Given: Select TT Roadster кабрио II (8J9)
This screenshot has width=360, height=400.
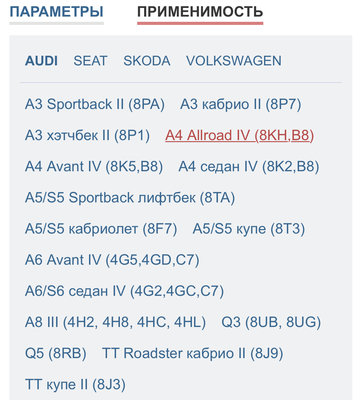Looking at the screenshot, I should point(193,353).
